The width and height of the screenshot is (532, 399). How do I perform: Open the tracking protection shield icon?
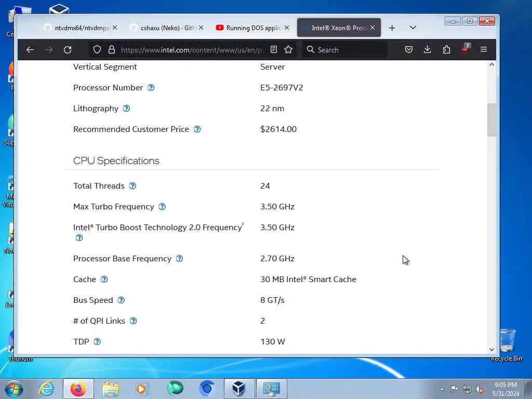[x=97, y=49]
